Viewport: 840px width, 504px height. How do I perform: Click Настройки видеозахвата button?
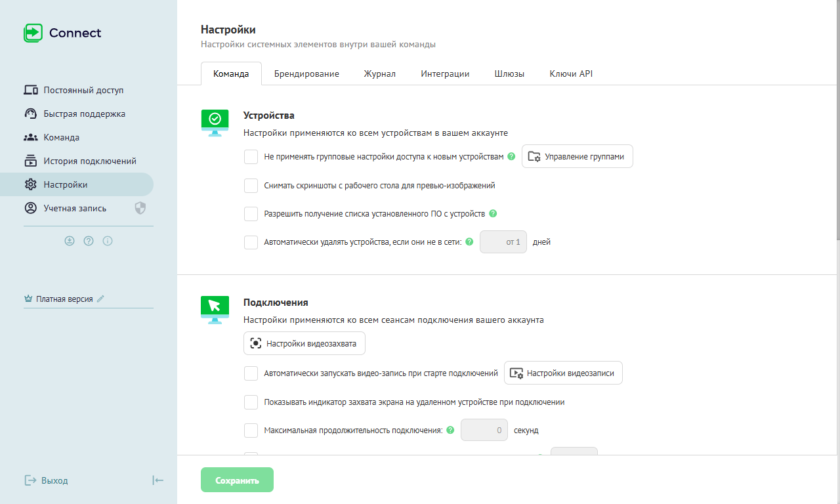point(304,343)
